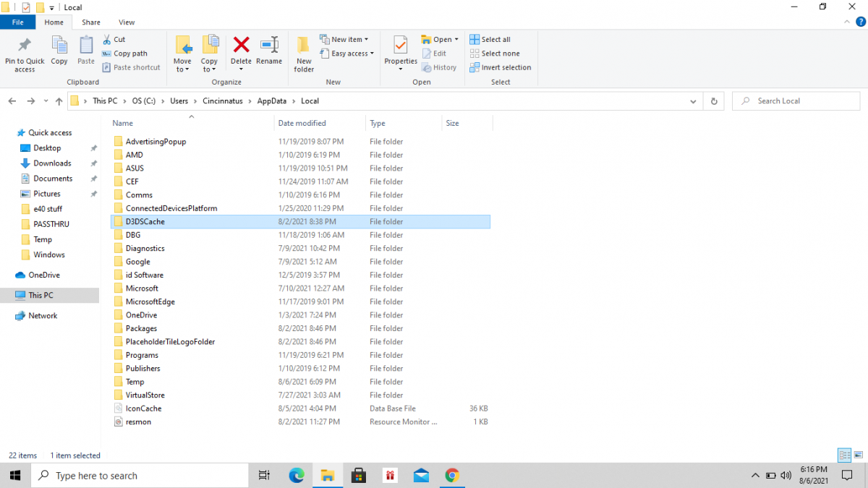Viewport: 868px width, 488px height.
Task: Click the Windows Start button
Action: (x=15, y=475)
